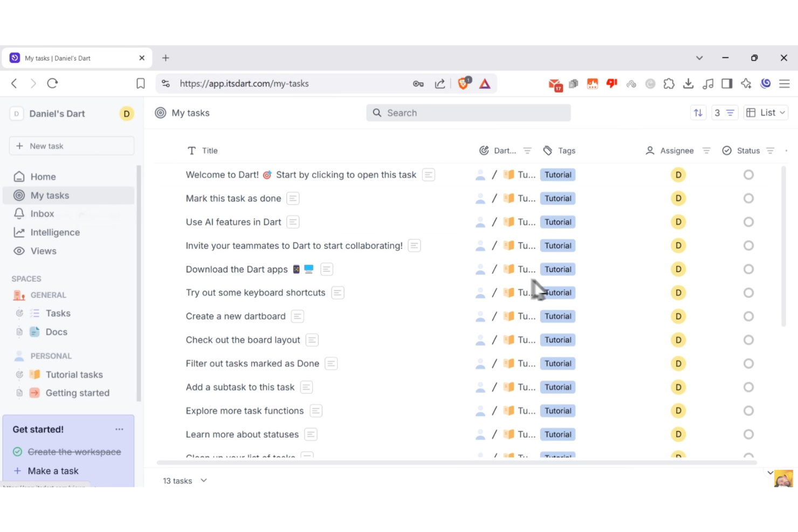The image size is (798, 532).
Task: Click the Search input field
Action: coord(468,113)
